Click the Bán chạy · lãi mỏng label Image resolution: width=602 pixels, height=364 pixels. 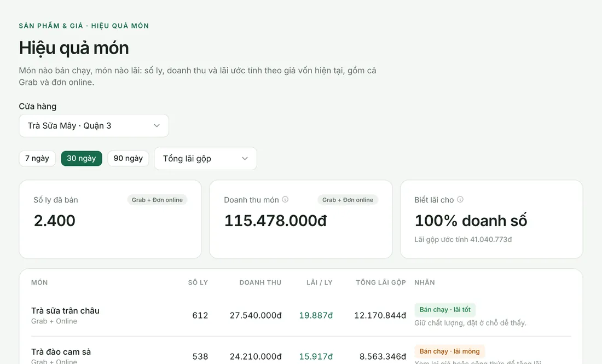click(x=449, y=351)
